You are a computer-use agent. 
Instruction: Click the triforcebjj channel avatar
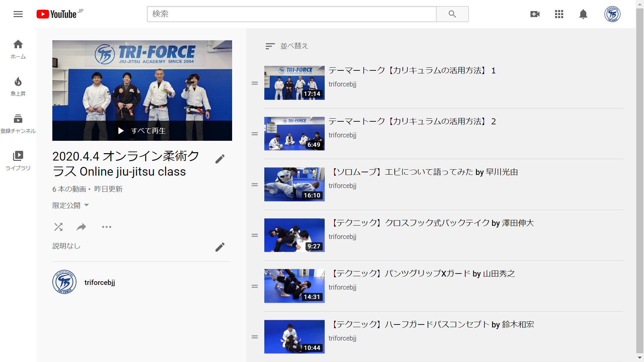coord(64,282)
